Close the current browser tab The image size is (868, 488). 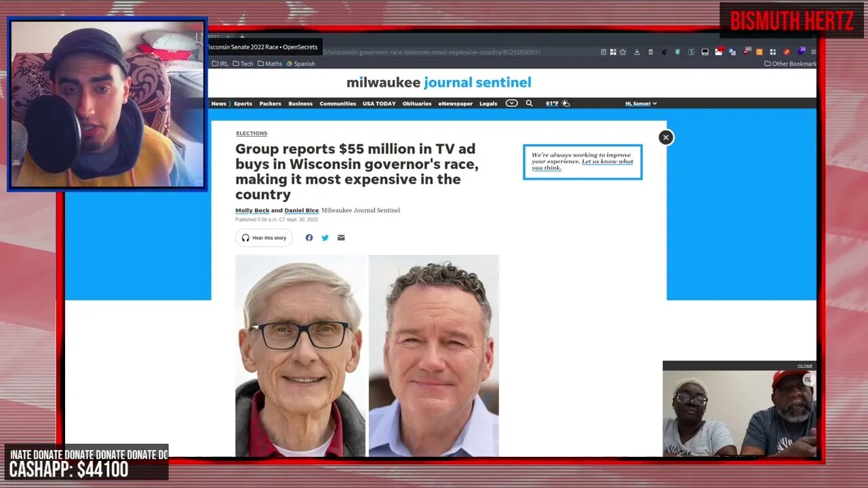(229, 37)
